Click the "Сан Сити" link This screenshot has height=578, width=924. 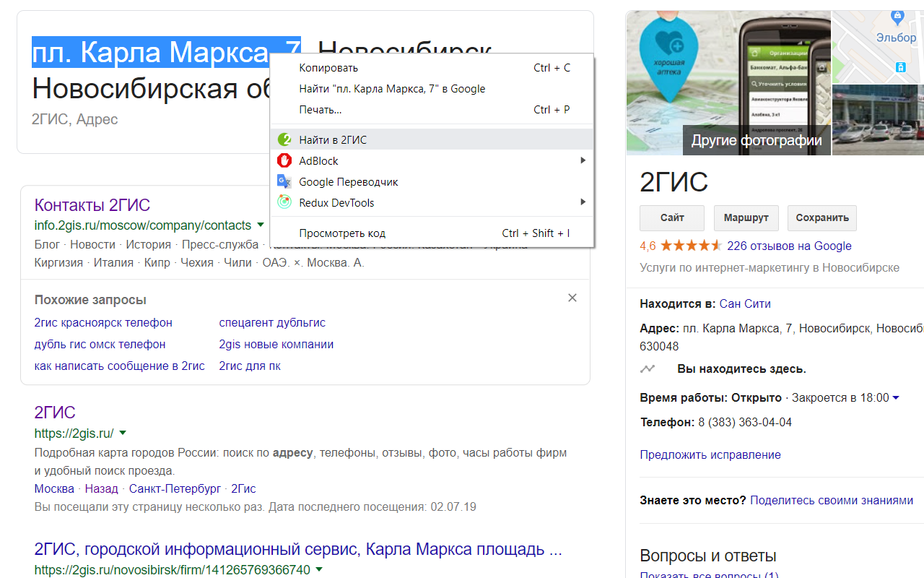[x=744, y=303]
